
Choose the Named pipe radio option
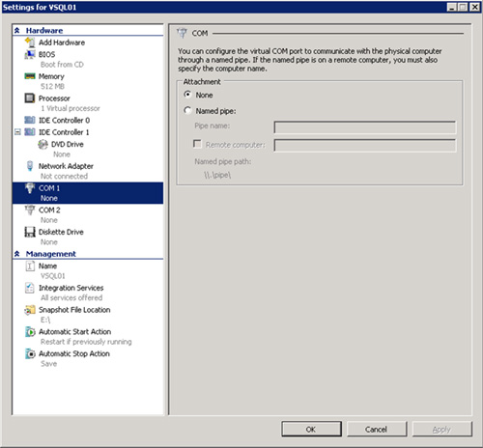click(187, 110)
